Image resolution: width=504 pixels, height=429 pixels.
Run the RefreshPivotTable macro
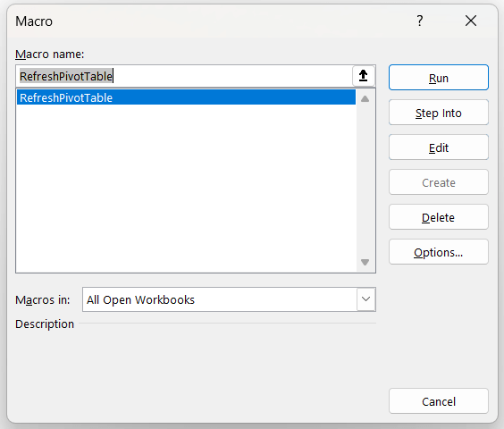pos(439,78)
